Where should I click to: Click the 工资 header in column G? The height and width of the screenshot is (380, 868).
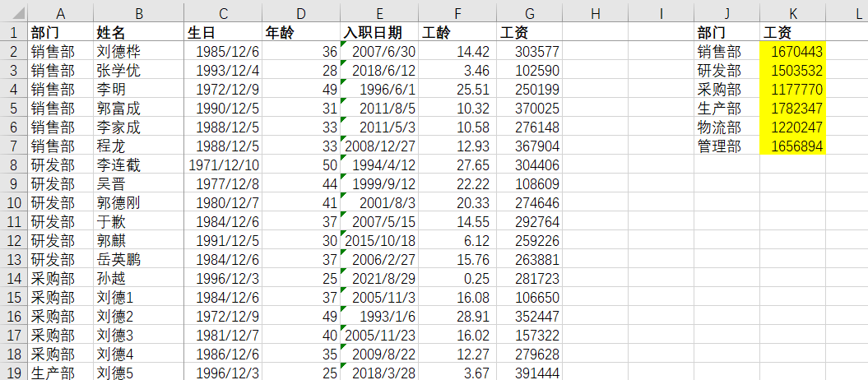530,32
